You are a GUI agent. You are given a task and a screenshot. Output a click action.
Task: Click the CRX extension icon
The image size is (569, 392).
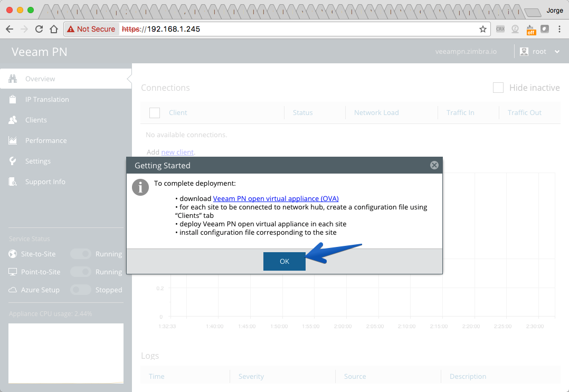500,29
